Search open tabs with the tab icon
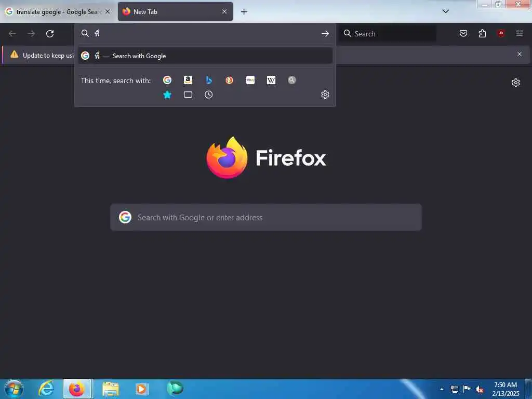Image resolution: width=532 pixels, height=399 pixels. 188,95
